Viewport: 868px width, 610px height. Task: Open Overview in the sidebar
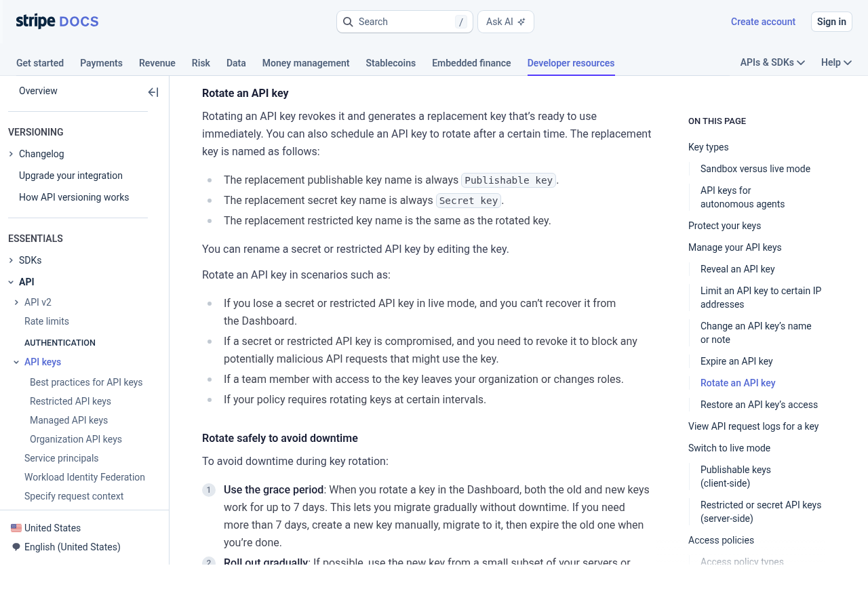coord(38,91)
